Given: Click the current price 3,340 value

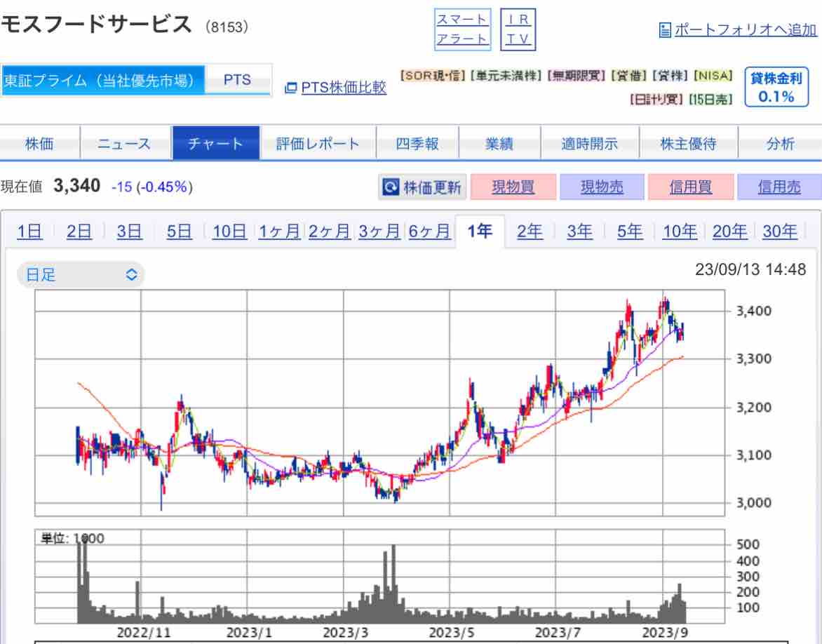Looking at the screenshot, I should (x=77, y=186).
